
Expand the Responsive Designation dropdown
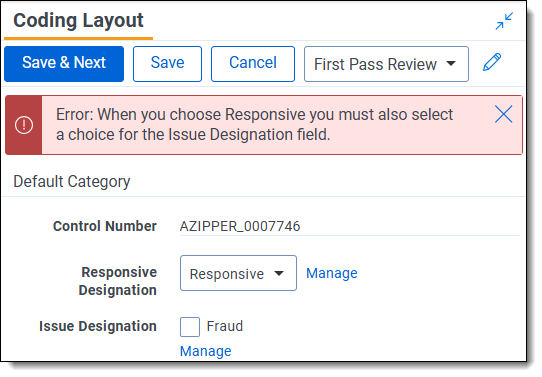(238, 273)
